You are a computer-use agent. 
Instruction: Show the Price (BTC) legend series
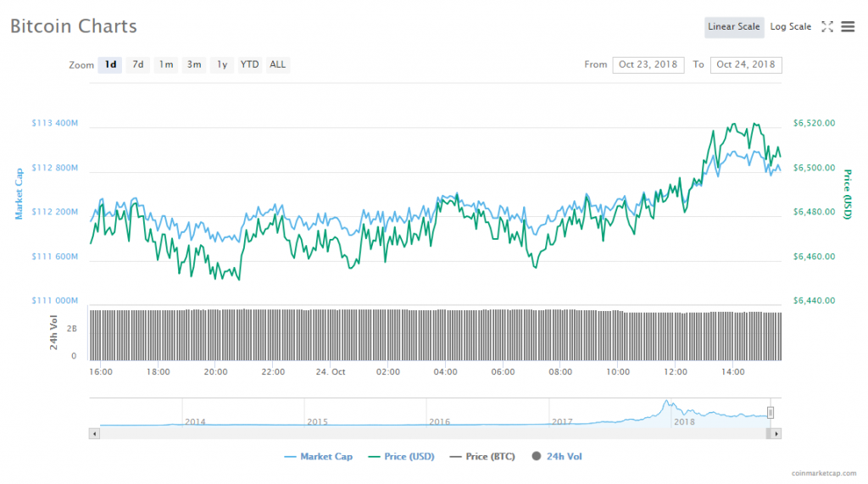pyautogui.click(x=481, y=457)
